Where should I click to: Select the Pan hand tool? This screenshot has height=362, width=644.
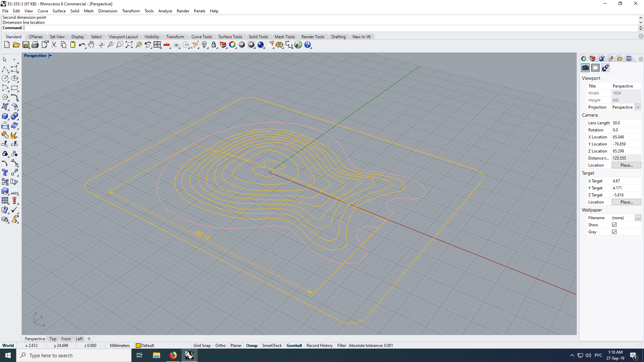click(x=91, y=45)
